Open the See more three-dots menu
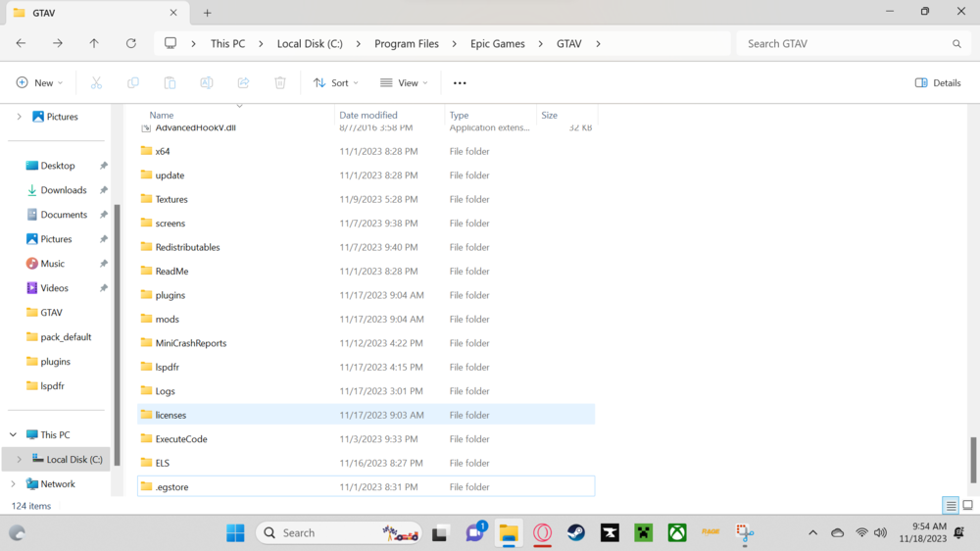980x551 pixels. pos(460,82)
